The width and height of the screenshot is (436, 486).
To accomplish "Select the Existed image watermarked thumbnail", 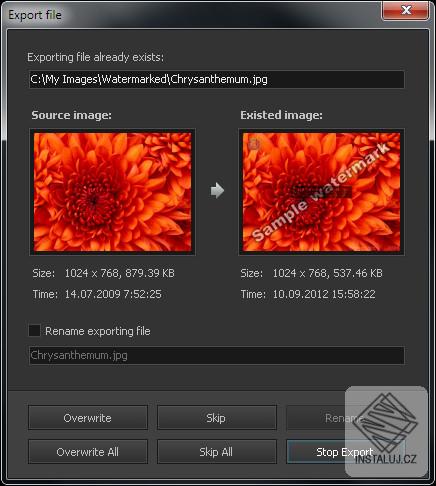I will (321, 192).
